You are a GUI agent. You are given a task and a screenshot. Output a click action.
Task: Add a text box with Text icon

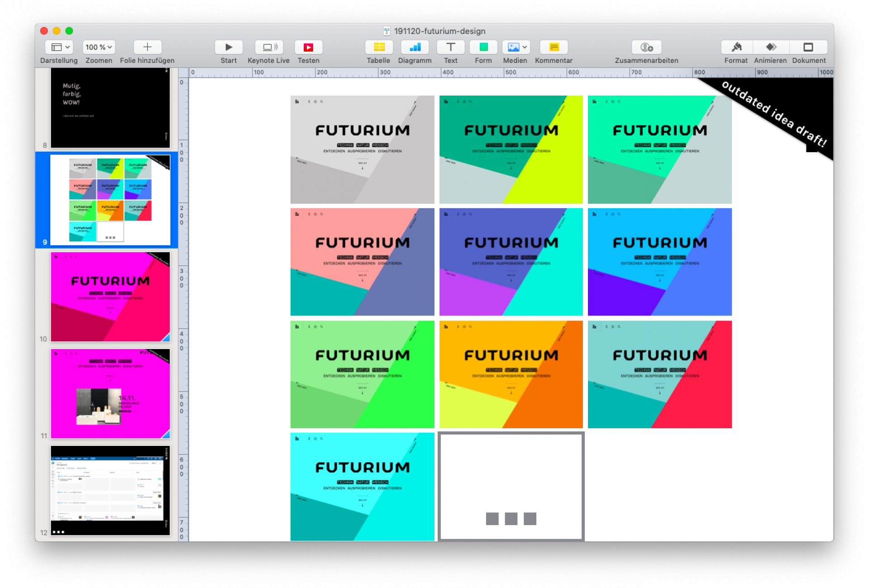(x=450, y=47)
